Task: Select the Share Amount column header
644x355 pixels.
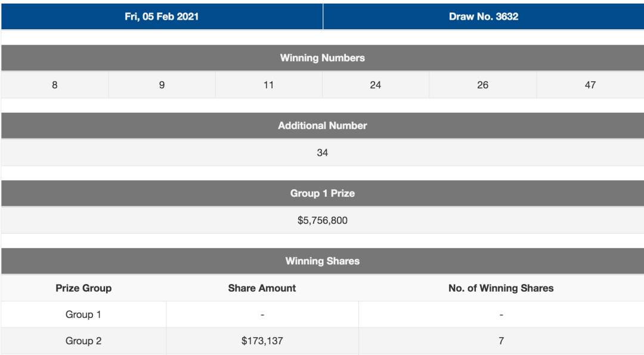Action: click(262, 288)
